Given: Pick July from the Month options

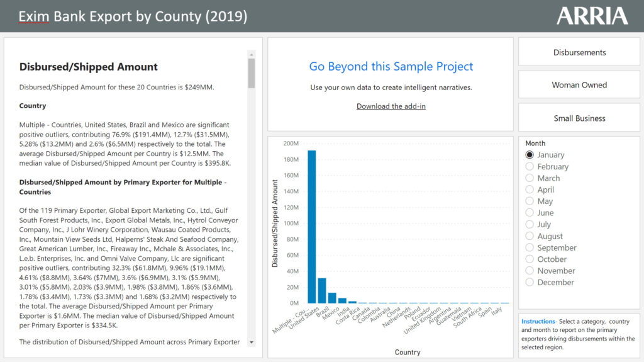Looking at the screenshot, I should click(530, 224).
